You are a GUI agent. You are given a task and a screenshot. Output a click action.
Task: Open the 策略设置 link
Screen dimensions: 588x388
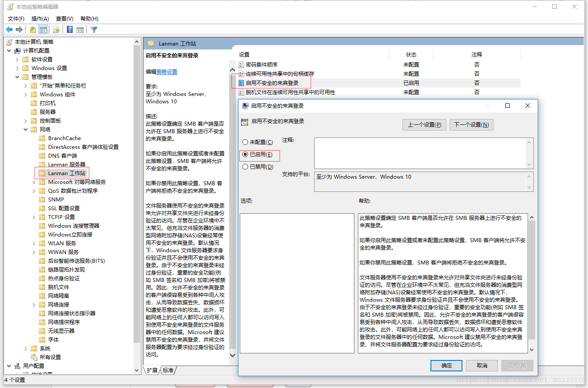pos(167,71)
